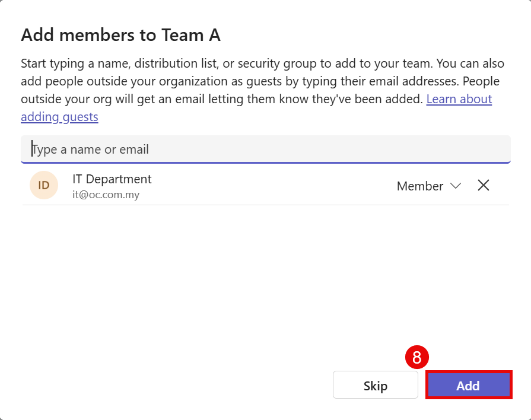Click the Add button
This screenshot has height=420, width=531.
[468, 386]
